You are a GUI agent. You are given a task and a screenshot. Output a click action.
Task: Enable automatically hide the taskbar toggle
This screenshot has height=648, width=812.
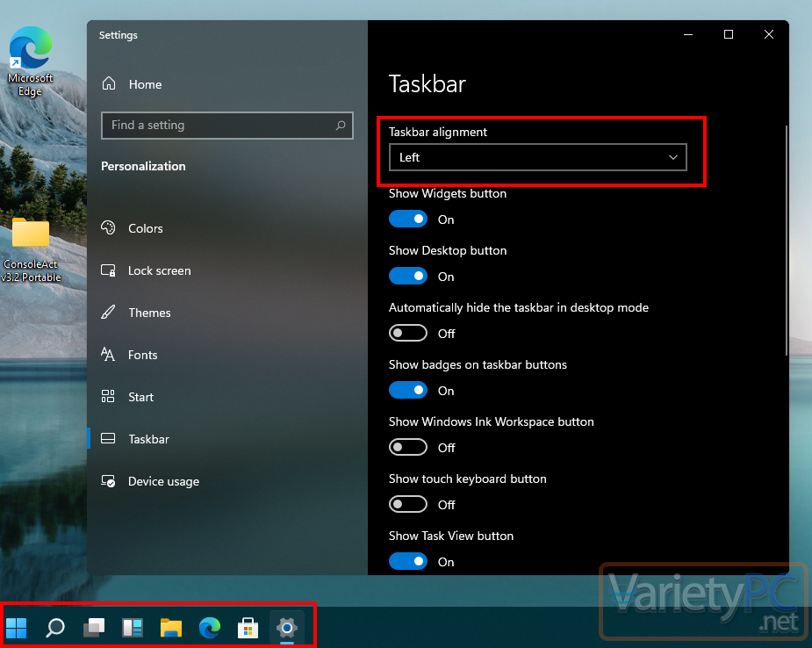[408, 333]
